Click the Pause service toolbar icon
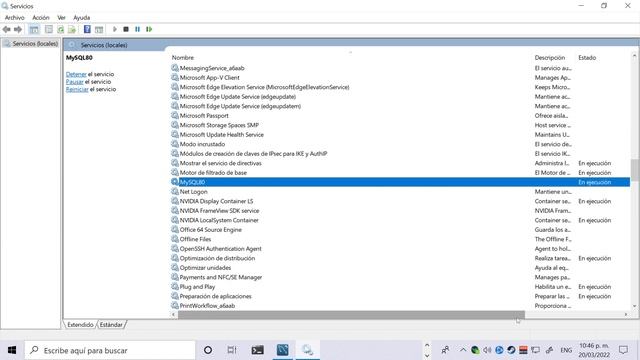 138,29
